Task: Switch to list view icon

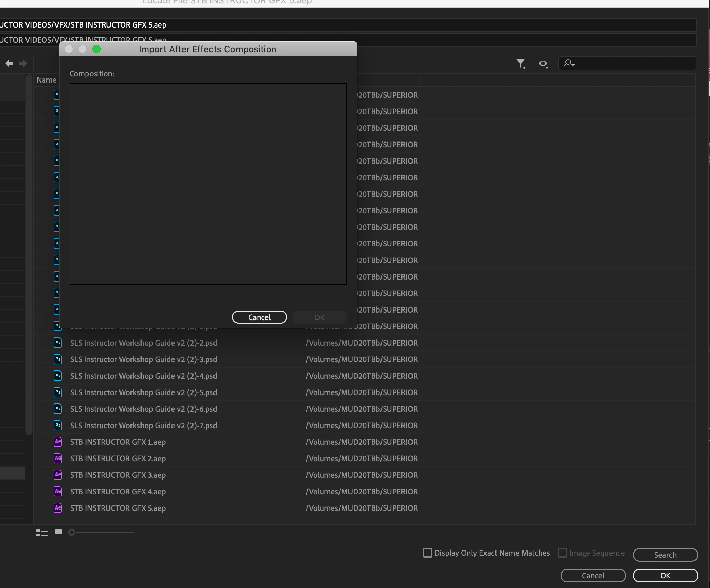Action: pyautogui.click(x=42, y=533)
